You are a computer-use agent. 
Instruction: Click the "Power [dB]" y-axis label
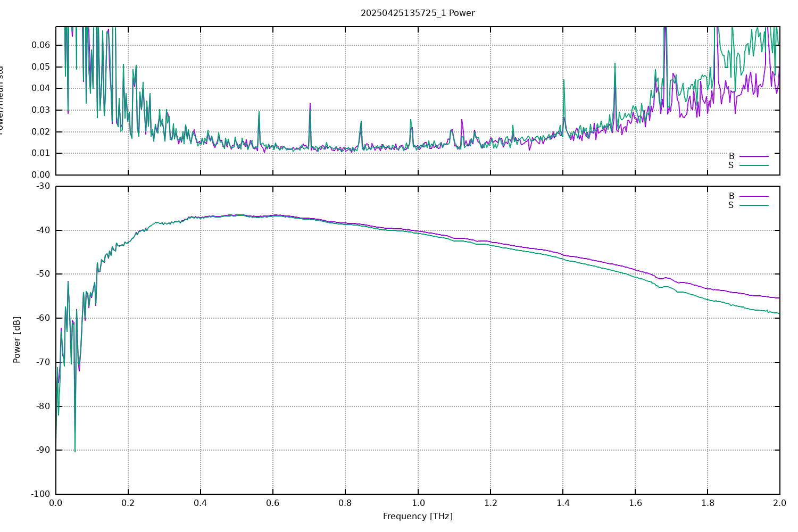pyautogui.click(x=17, y=339)
